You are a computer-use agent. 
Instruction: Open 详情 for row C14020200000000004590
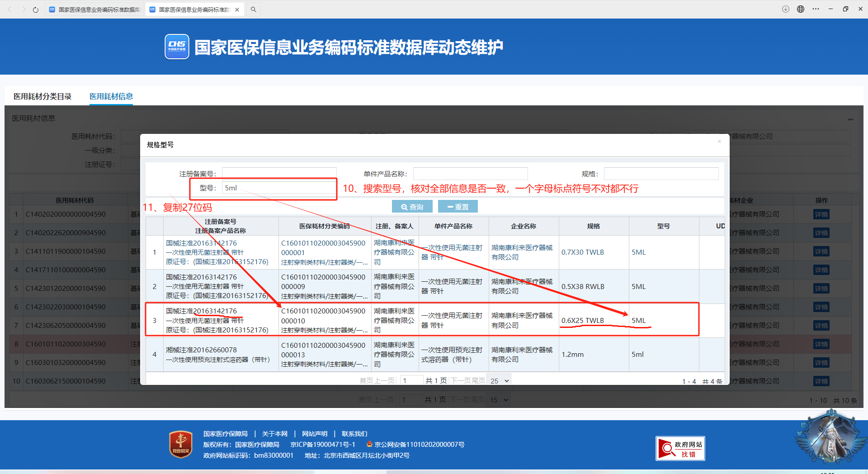tap(821, 214)
